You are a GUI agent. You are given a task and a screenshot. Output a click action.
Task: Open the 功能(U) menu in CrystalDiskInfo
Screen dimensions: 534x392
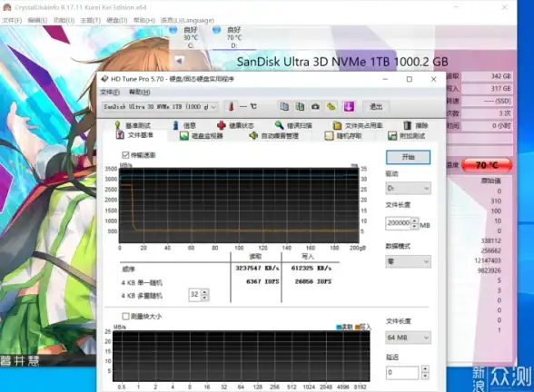click(64, 20)
